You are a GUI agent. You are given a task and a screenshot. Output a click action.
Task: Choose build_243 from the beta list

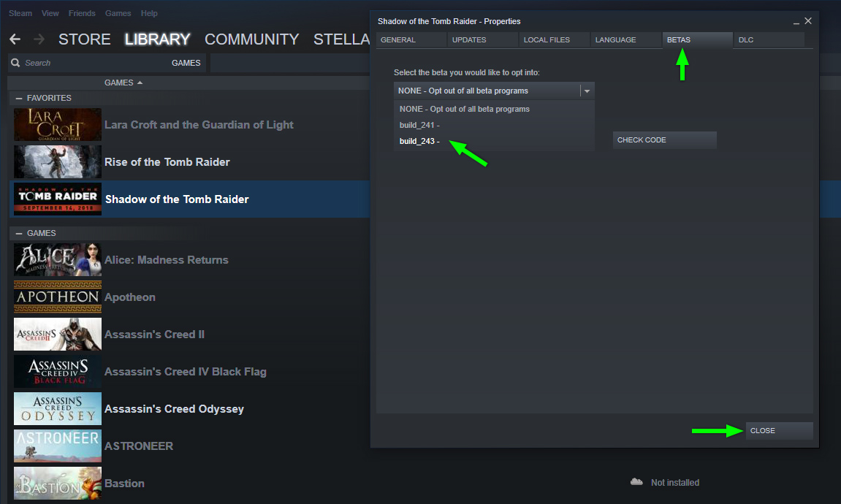419,141
